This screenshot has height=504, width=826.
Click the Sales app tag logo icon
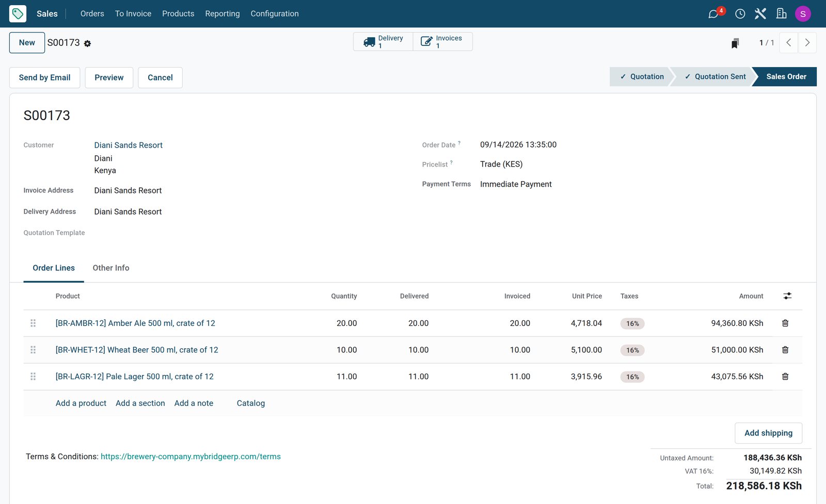pos(18,13)
